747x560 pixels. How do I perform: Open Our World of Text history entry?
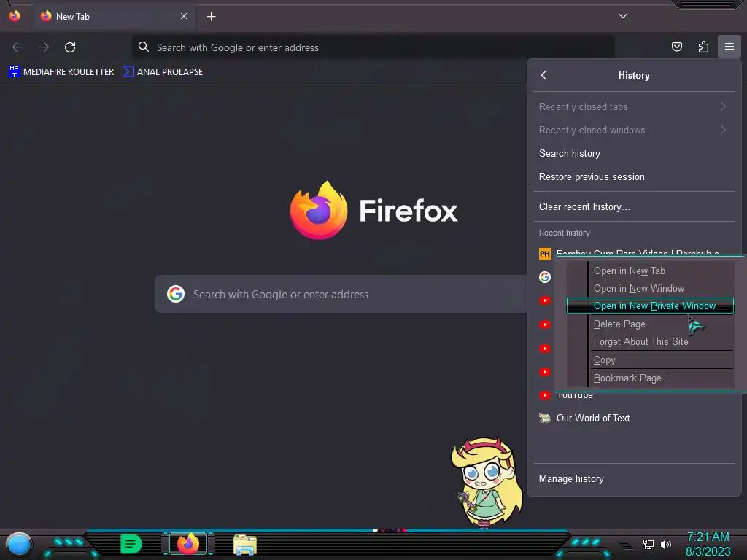coord(634,418)
